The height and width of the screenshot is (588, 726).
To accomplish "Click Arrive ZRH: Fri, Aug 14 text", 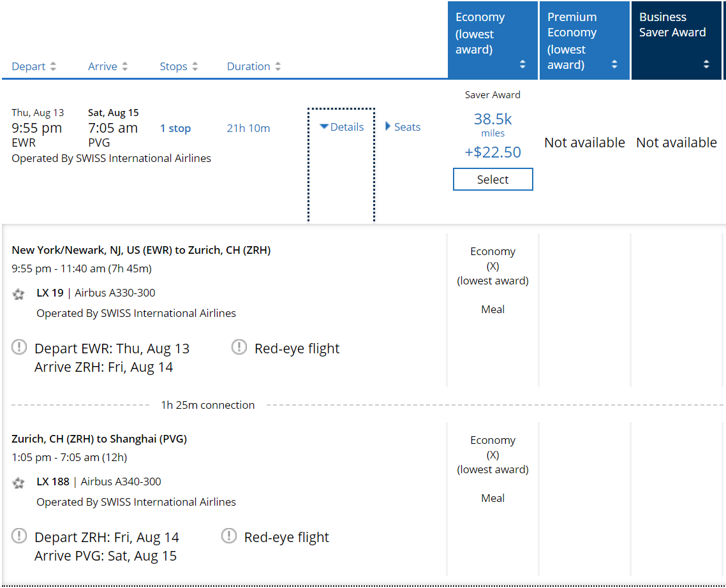I will click(104, 367).
